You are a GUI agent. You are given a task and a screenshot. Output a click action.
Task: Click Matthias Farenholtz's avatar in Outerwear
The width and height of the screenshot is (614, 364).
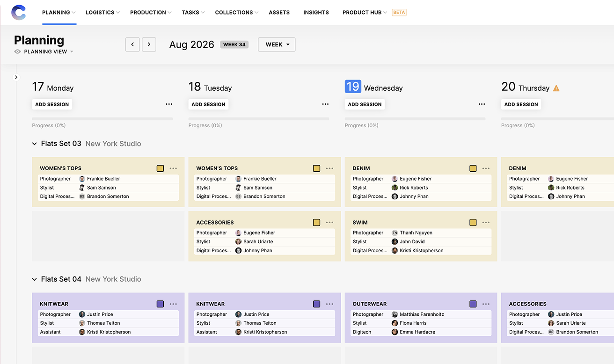pos(395,314)
